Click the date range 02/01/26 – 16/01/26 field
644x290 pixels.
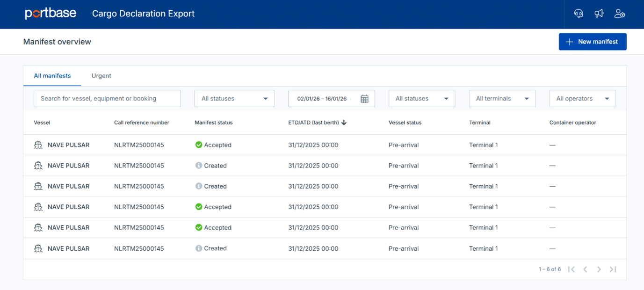coord(323,99)
